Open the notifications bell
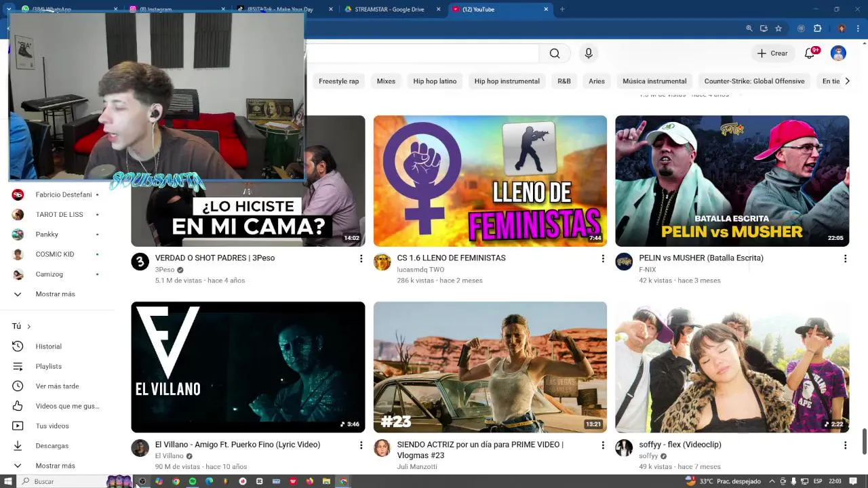This screenshot has width=868, height=488. coord(810,54)
